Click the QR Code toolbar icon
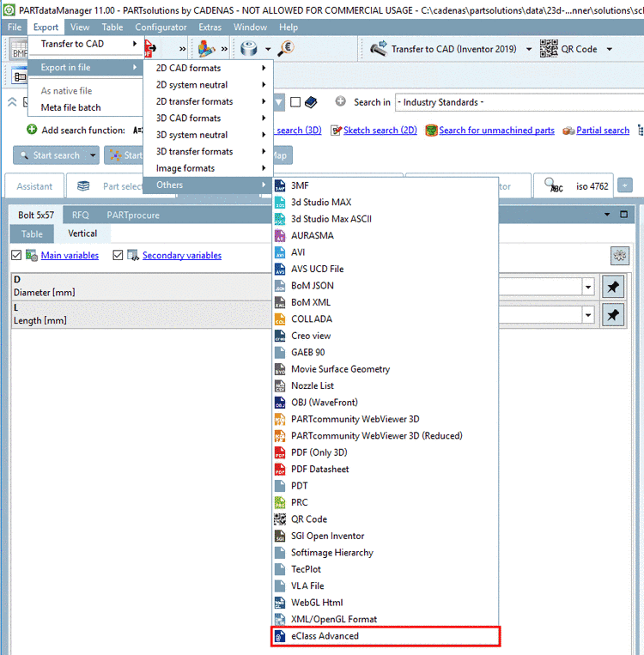This screenshot has height=655, width=644. (x=549, y=48)
